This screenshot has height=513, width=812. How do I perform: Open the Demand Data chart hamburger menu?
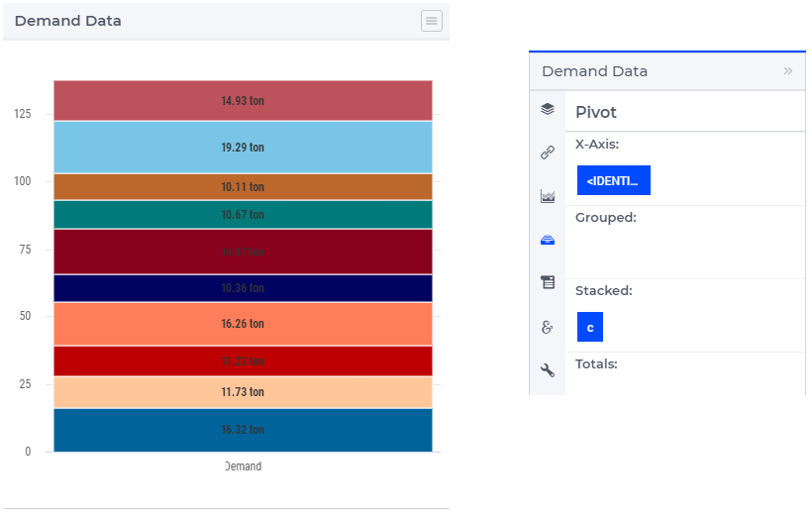(432, 21)
